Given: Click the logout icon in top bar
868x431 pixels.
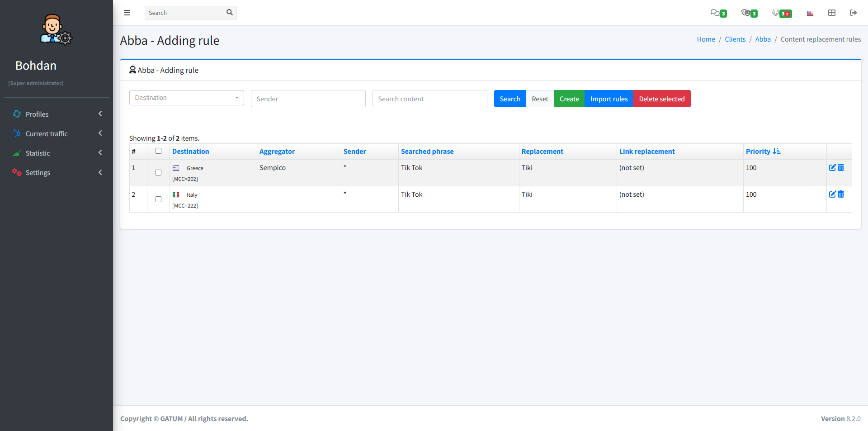Looking at the screenshot, I should (x=853, y=13).
